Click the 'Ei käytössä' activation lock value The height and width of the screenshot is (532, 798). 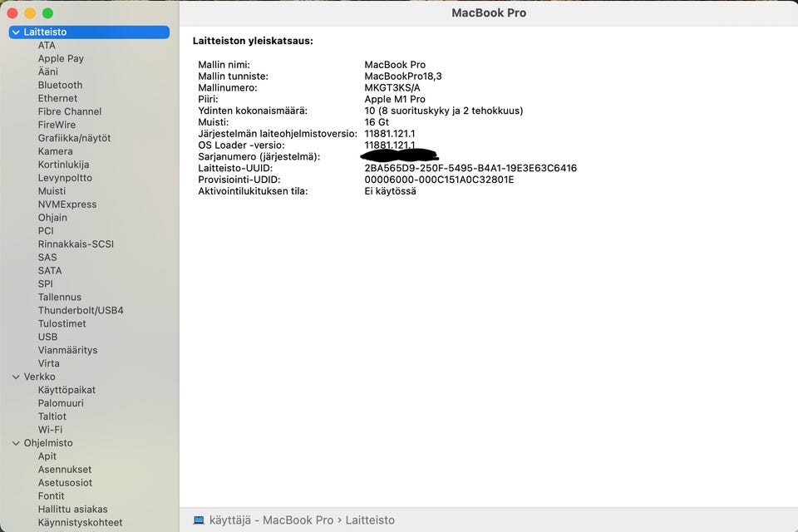click(x=391, y=191)
